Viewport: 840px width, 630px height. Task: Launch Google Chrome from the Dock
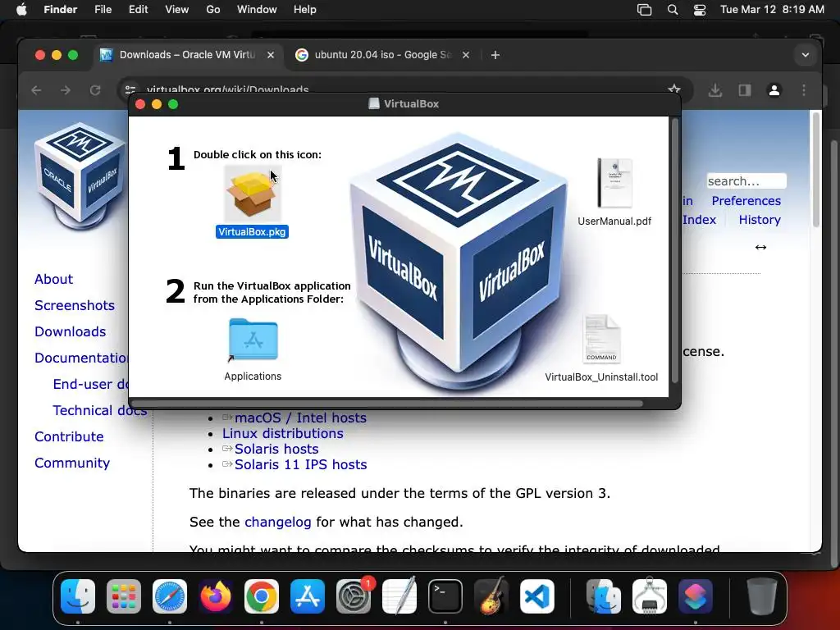[262, 596]
